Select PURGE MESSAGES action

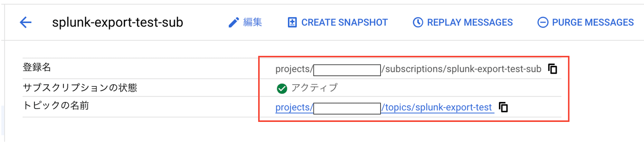tap(593, 22)
